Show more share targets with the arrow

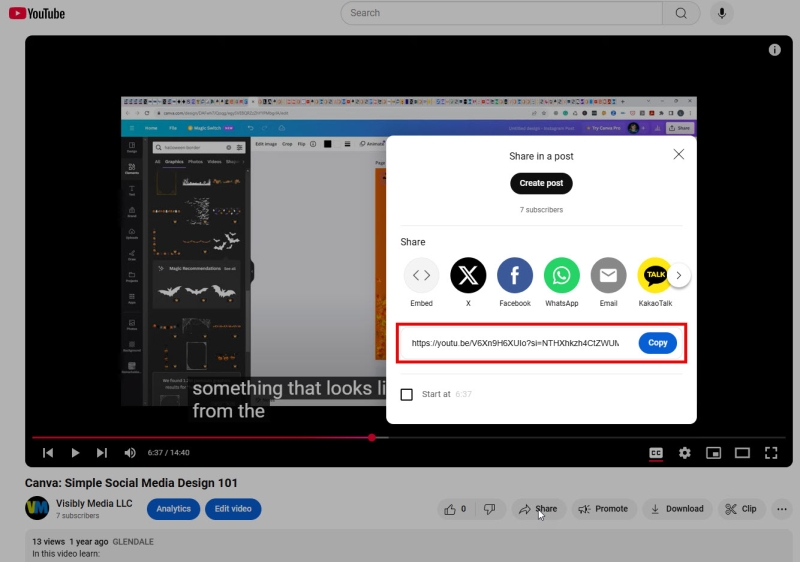(x=679, y=275)
